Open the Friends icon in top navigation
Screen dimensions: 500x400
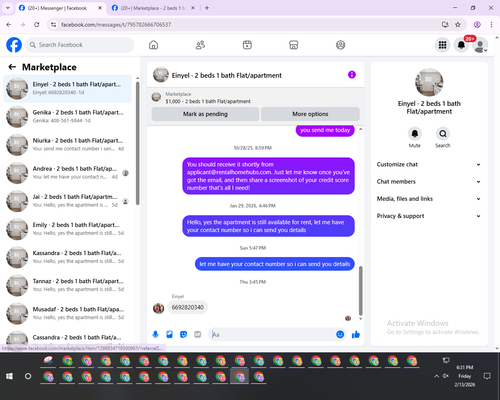(200, 45)
